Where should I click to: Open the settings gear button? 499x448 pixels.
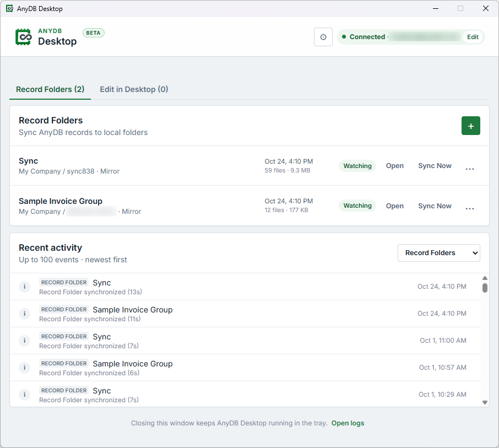323,37
